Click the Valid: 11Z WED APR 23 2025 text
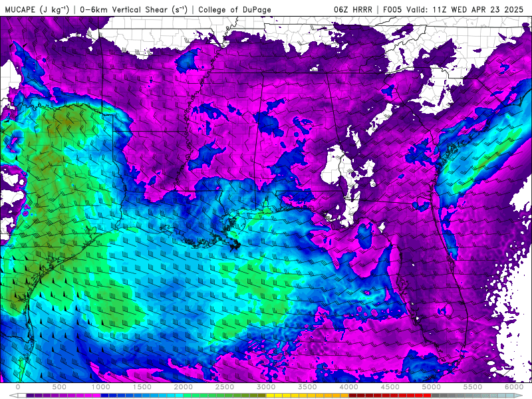This screenshot has height=399, width=532. pos(465,9)
